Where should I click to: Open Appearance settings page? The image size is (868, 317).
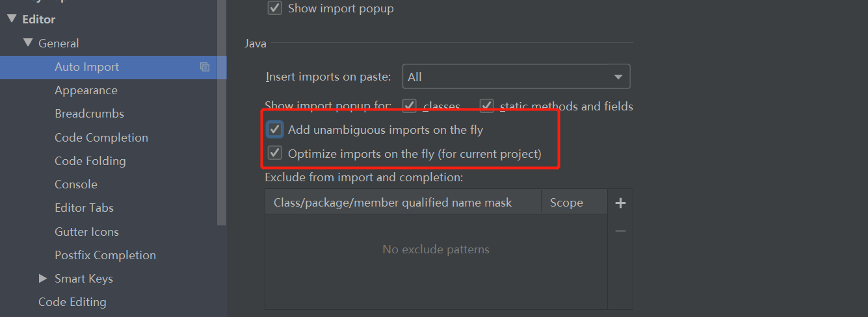(86, 90)
